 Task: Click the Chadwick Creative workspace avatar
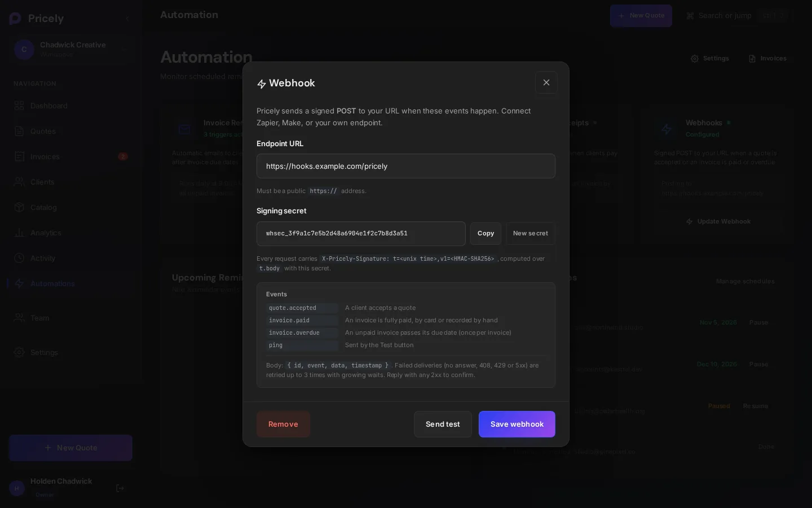(24, 50)
